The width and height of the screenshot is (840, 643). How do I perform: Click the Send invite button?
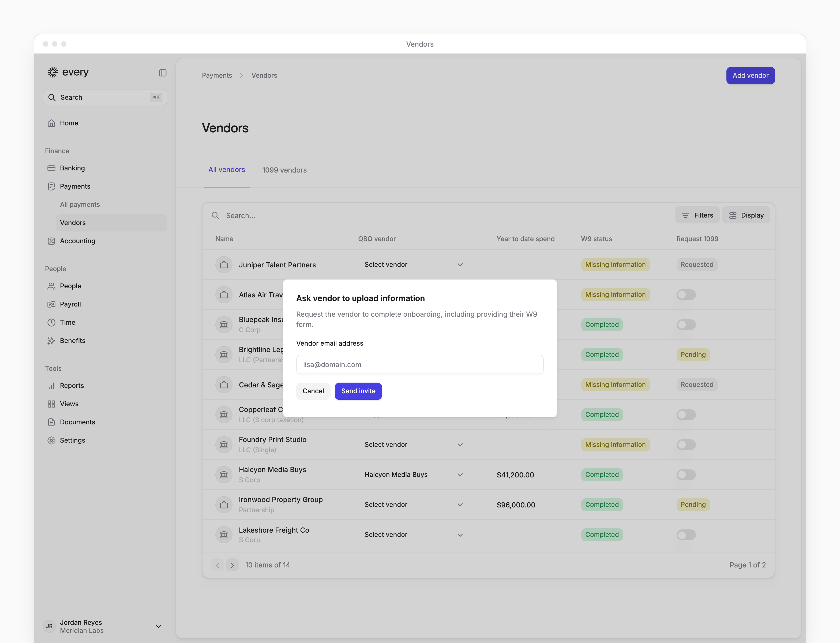358,391
